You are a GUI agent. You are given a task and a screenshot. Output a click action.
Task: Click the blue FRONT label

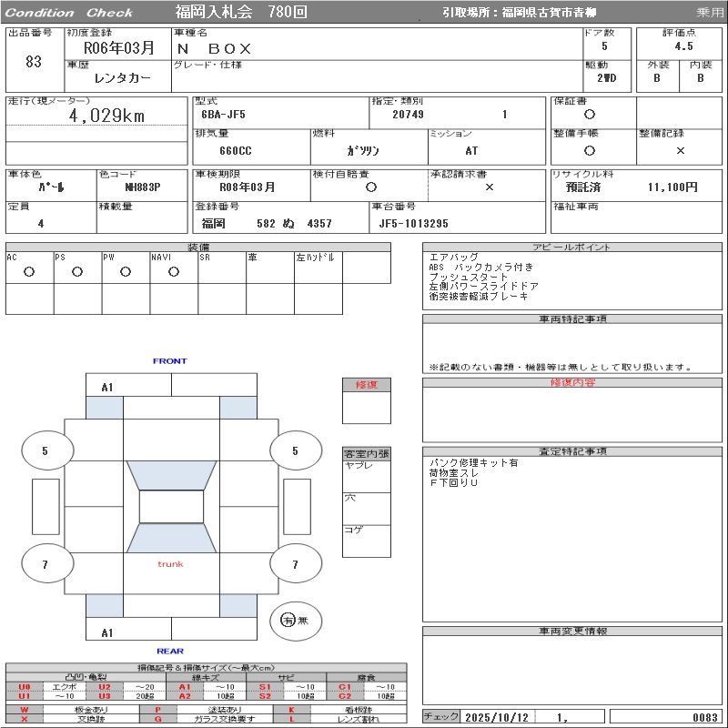click(169, 360)
